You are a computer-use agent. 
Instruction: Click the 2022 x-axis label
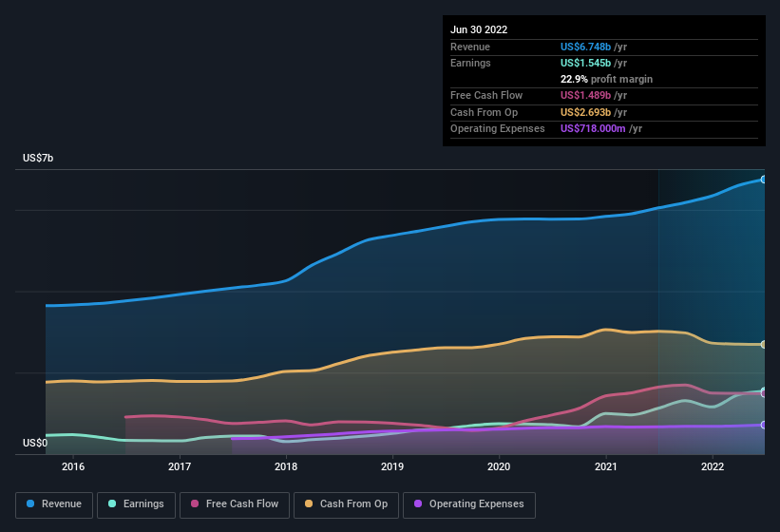pos(713,466)
